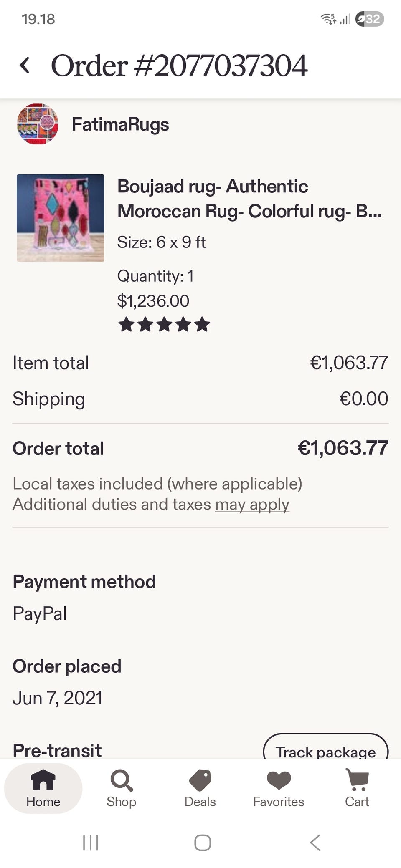Open the Shop search tab

[121, 788]
